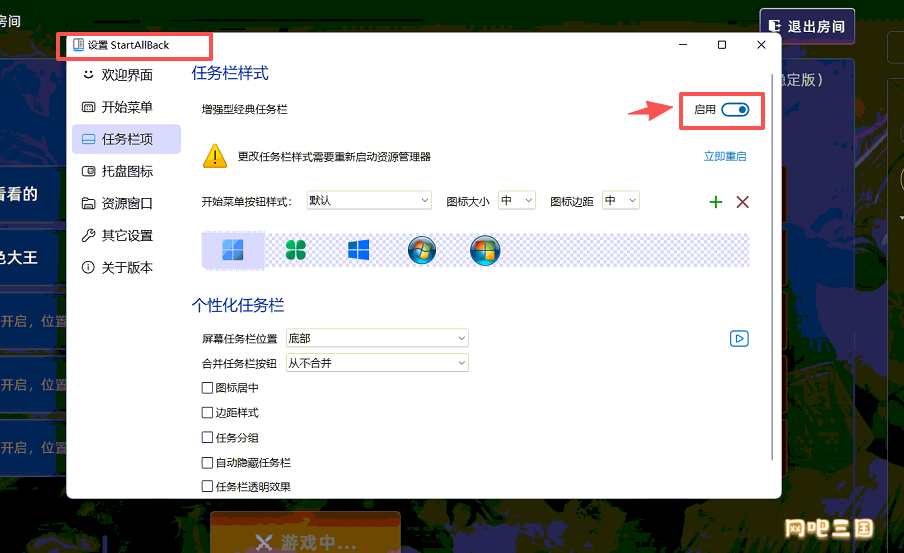Click the start menu icon beside 开始菜单
Image resolution: width=904 pixels, height=553 pixels.
tap(88, 107)
